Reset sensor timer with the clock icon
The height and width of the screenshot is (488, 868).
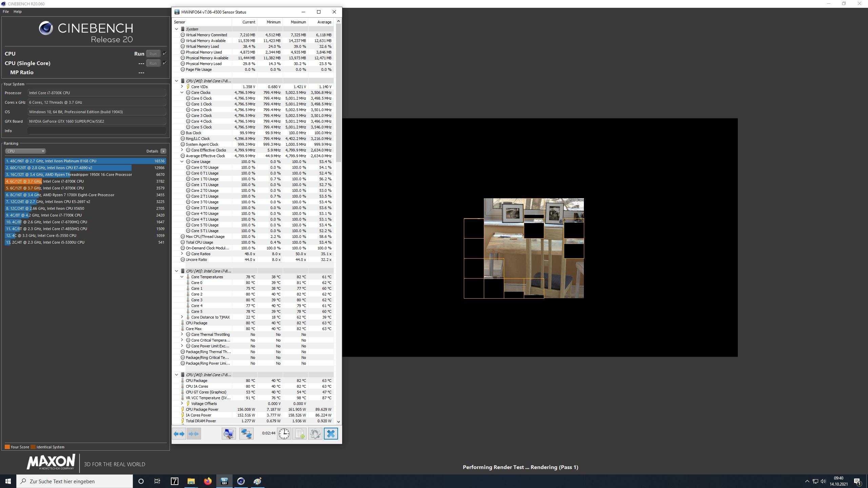coord(284,433)
